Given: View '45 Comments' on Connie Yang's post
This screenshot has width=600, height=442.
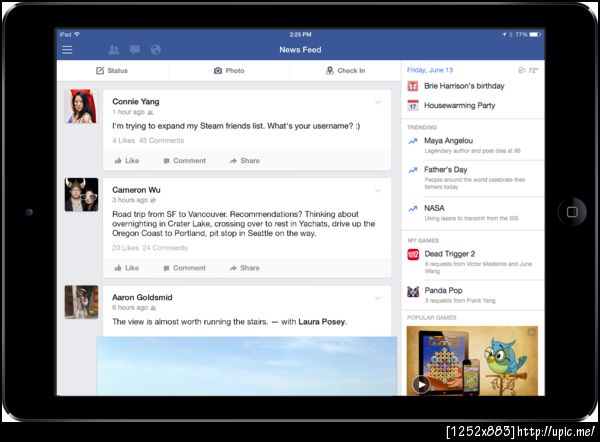Looking at the screenshot, I should click(x=161, y=140).
